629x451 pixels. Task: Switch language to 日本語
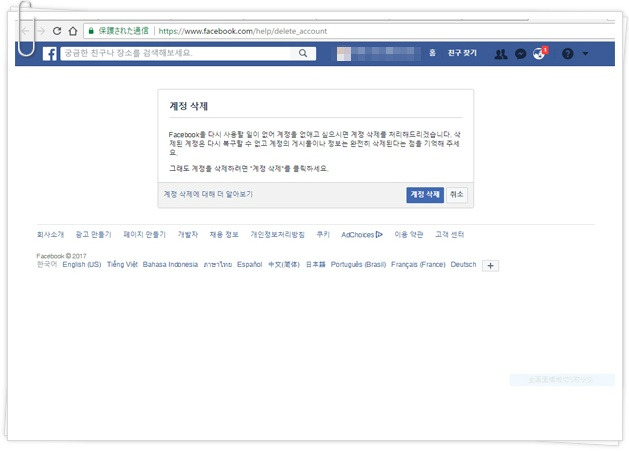315,264
